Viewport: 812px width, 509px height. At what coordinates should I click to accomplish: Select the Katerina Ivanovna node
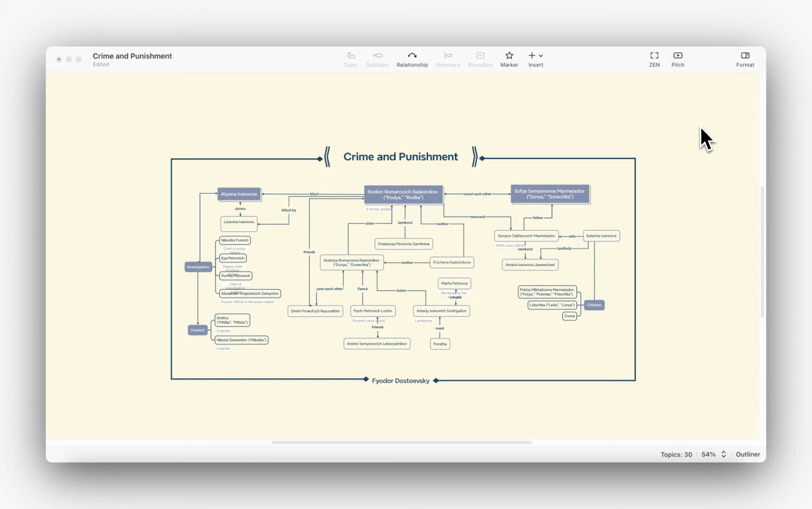[601, 236]
